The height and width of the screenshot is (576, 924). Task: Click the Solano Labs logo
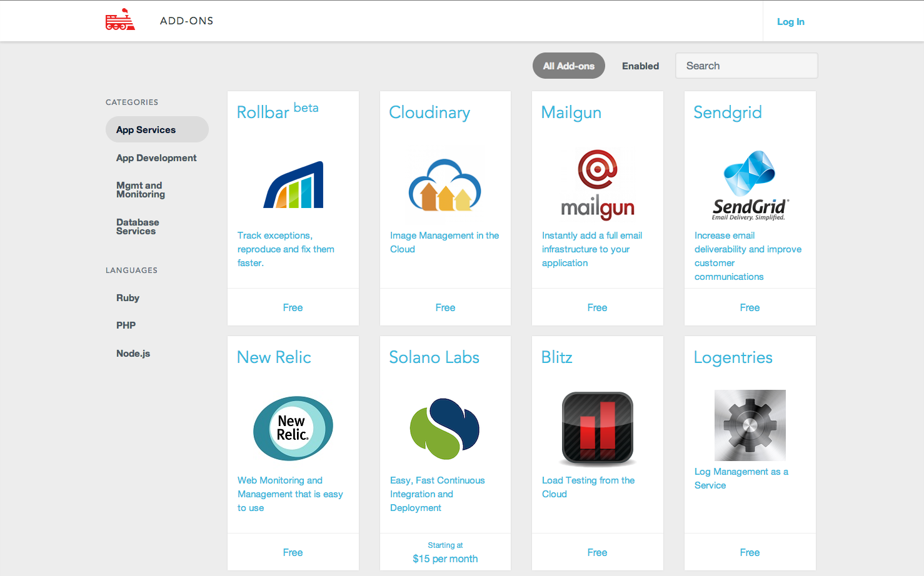445,429
